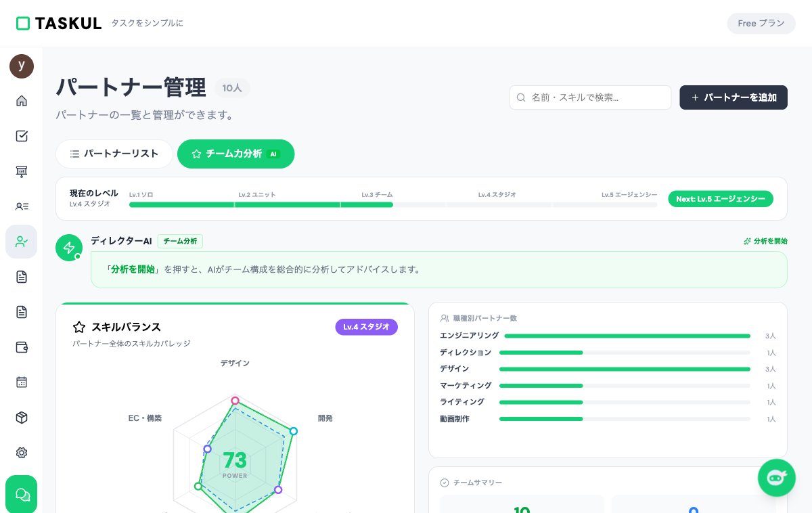Click the Next: Lv.5 エージェンシー button
812x513 pixels.
click(x=720, y=199)
